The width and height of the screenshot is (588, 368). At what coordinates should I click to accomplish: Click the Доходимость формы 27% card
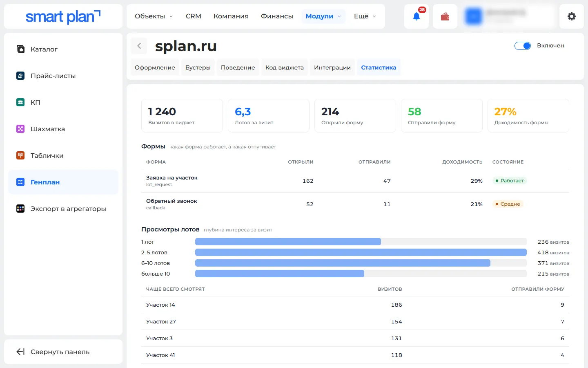pos(528,116)
